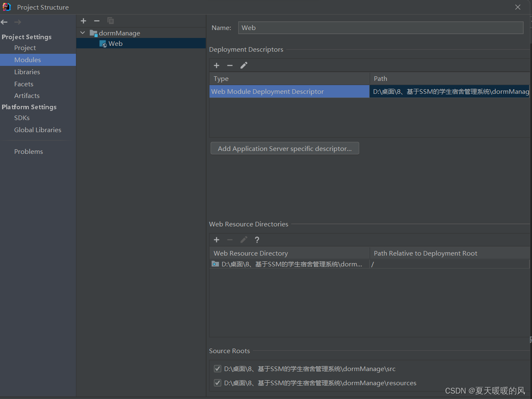Viewport: 532px width, 399px height.
Task: Click Add Application Server specific descriptor button
Action: point(285,148)
